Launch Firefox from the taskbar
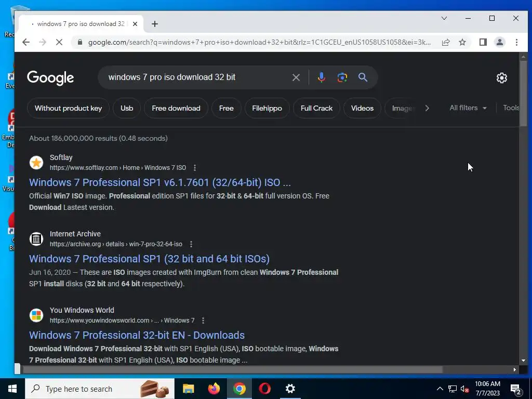Screen dimensions: 532x399 tap(214, 389)
